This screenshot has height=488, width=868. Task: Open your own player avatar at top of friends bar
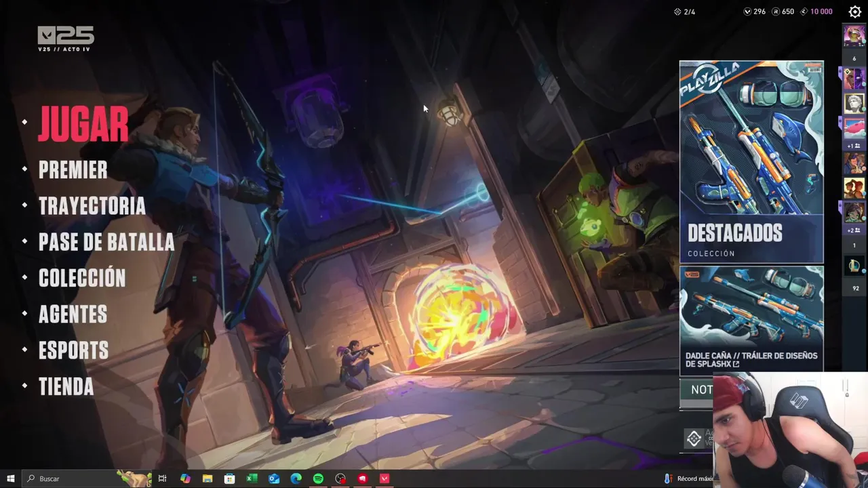tap(854, 35)
